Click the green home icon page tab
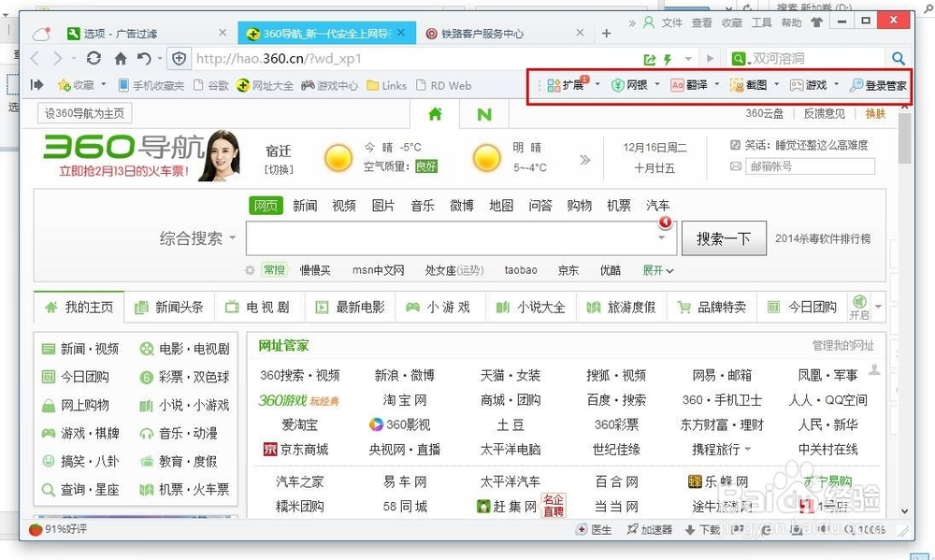Image resolution: width=935 pixels, height=560 pixels. pyautogui.click(x=435, y=114)
